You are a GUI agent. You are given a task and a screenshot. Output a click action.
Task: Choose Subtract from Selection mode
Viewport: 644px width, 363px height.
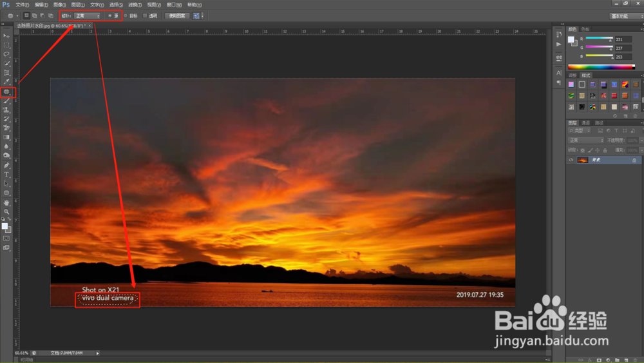click(43, 15)
